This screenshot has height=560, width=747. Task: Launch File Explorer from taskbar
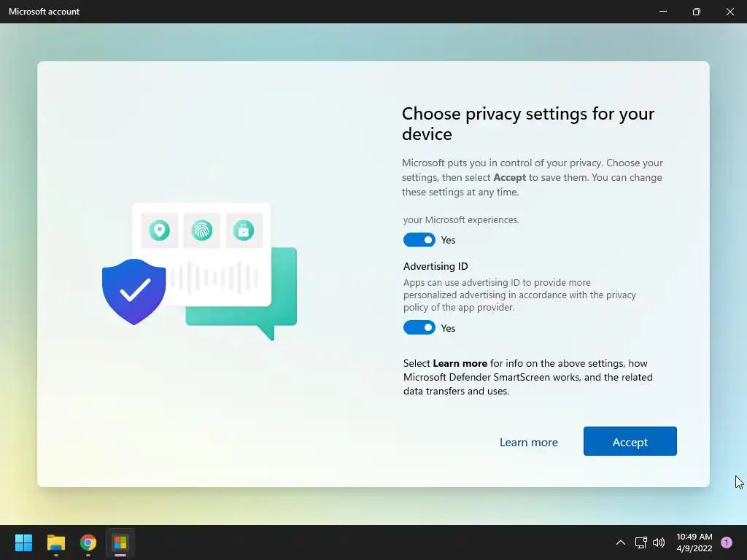[56, 542]
